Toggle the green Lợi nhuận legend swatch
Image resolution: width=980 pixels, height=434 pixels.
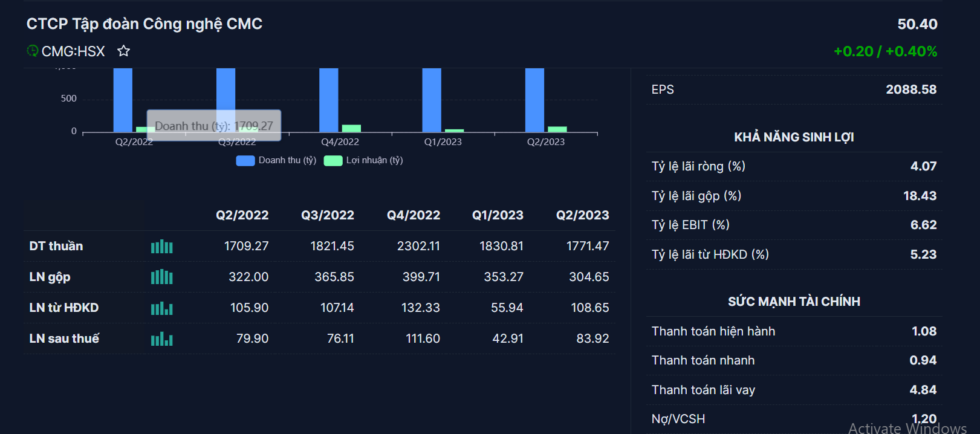click(333, 161)
